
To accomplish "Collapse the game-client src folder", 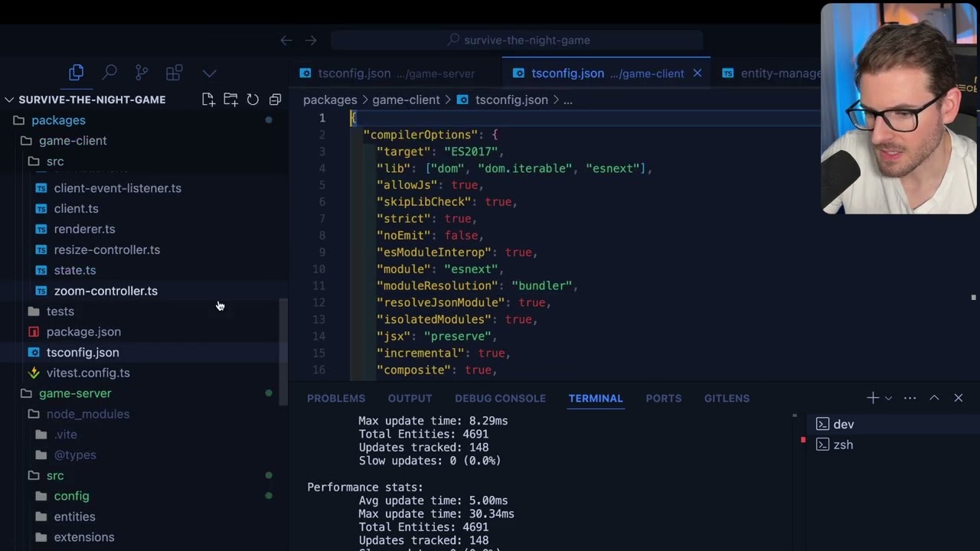I will pos(55,161).
